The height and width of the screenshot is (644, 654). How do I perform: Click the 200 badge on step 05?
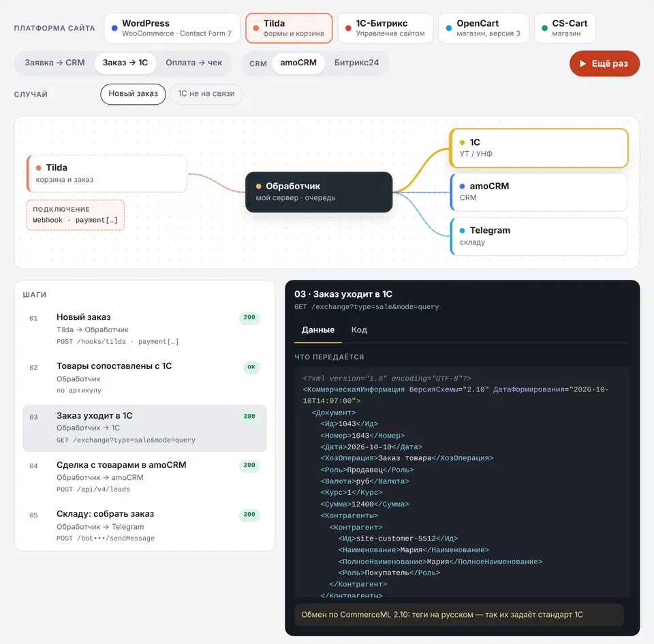coord(249,515)
